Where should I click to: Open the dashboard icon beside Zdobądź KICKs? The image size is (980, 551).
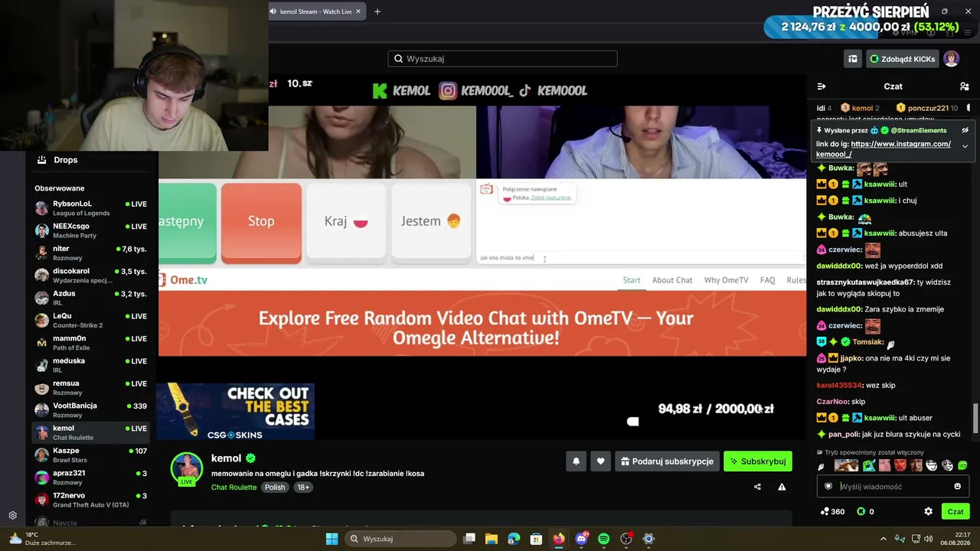(853, 59)
